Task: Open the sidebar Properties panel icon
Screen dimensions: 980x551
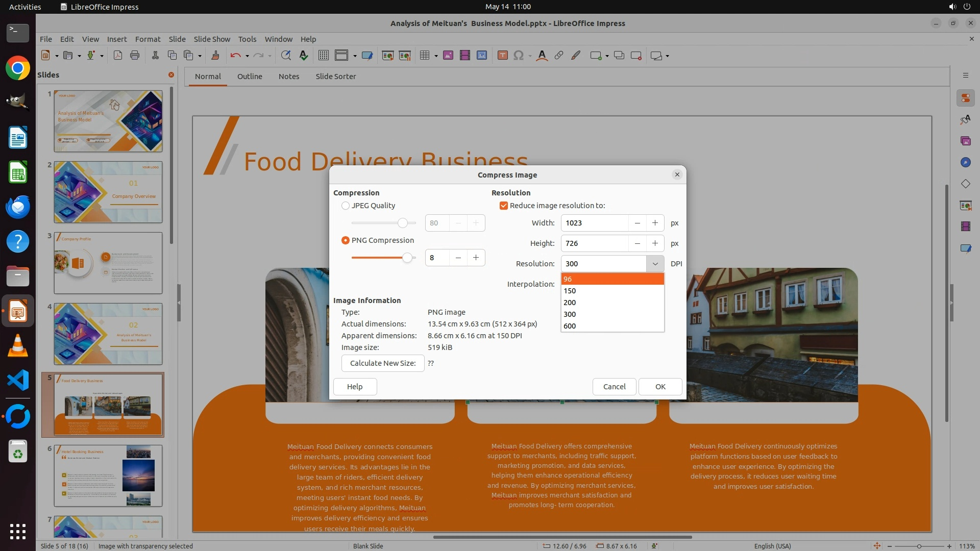Action: click(x=965, y=98)
